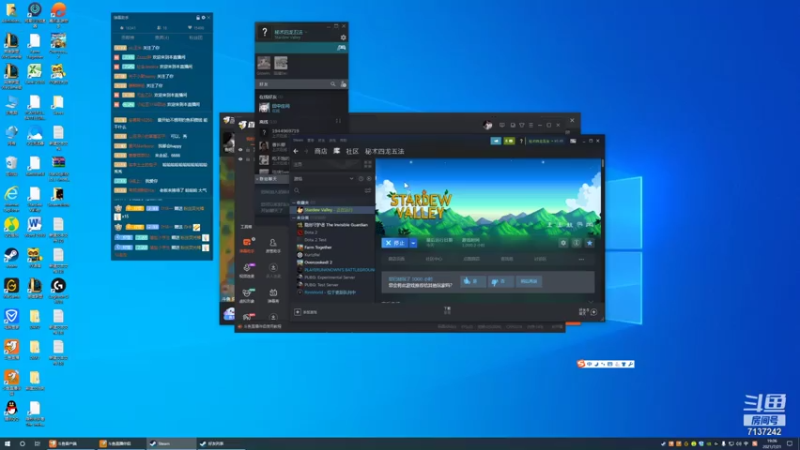
Task: Toggle the ready-to-play filter icon
Action: tap(369, 179)
